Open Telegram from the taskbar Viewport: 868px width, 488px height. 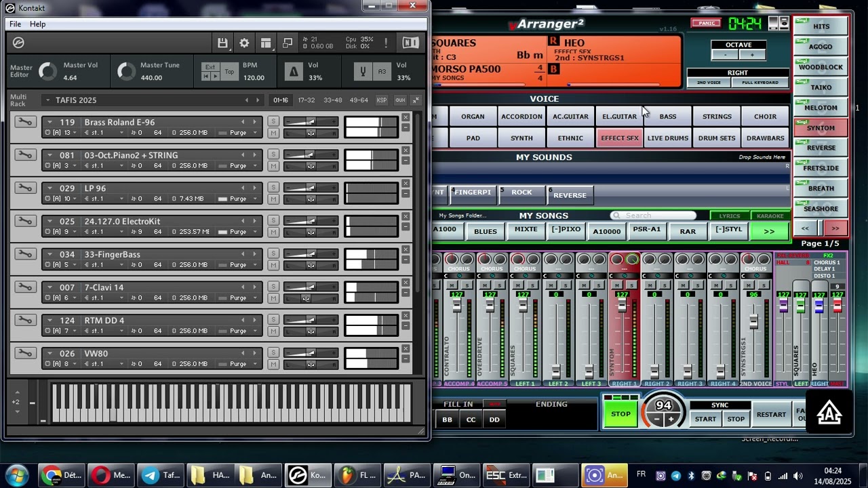[160, 475]
